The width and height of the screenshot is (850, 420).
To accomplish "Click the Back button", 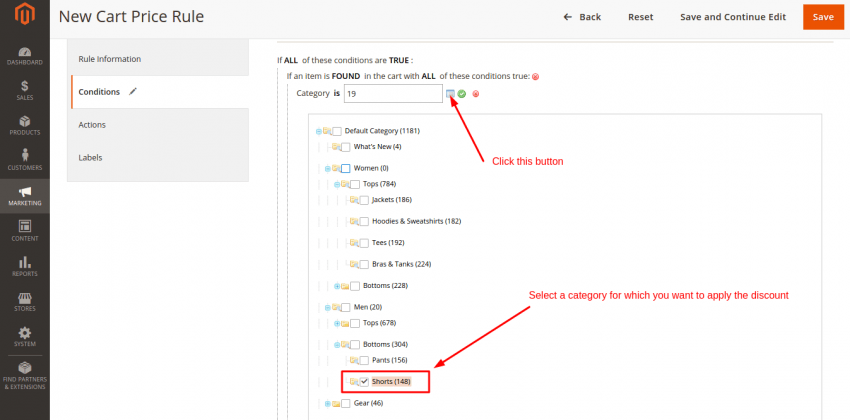I will pyautogui.click(x=582, y=17).
